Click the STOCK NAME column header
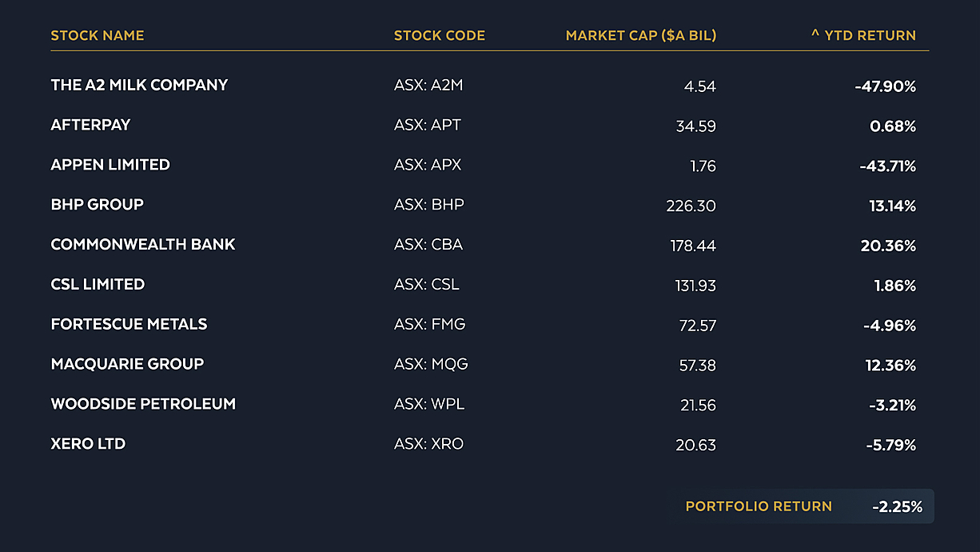This screenshot has height=552, width=980. tap(98, 35)
